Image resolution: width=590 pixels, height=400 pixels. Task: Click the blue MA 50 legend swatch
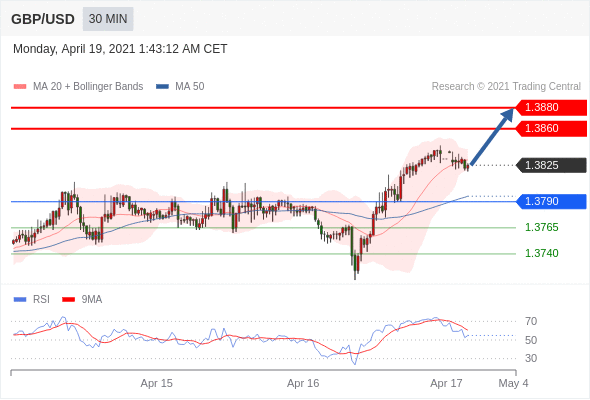(162, 87)
